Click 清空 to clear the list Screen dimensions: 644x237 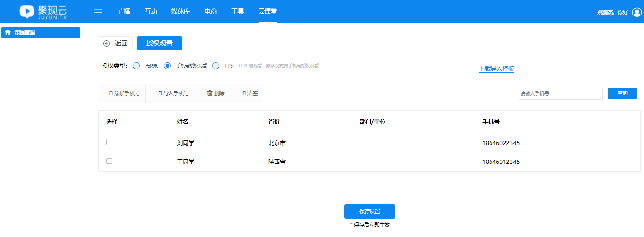coord(250,93)
